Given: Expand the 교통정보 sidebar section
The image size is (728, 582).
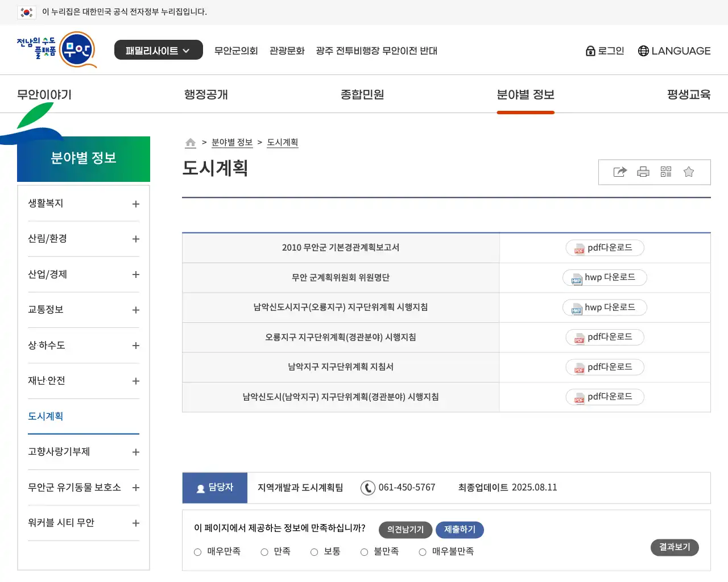Looking at the screenshot, I should (x=135, y=310).
